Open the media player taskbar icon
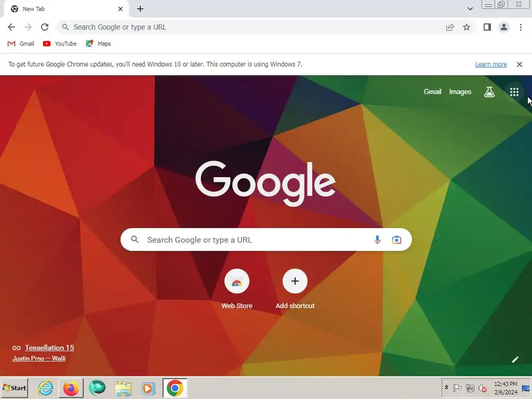The image size is (532, 399). [x=148, y=388]
